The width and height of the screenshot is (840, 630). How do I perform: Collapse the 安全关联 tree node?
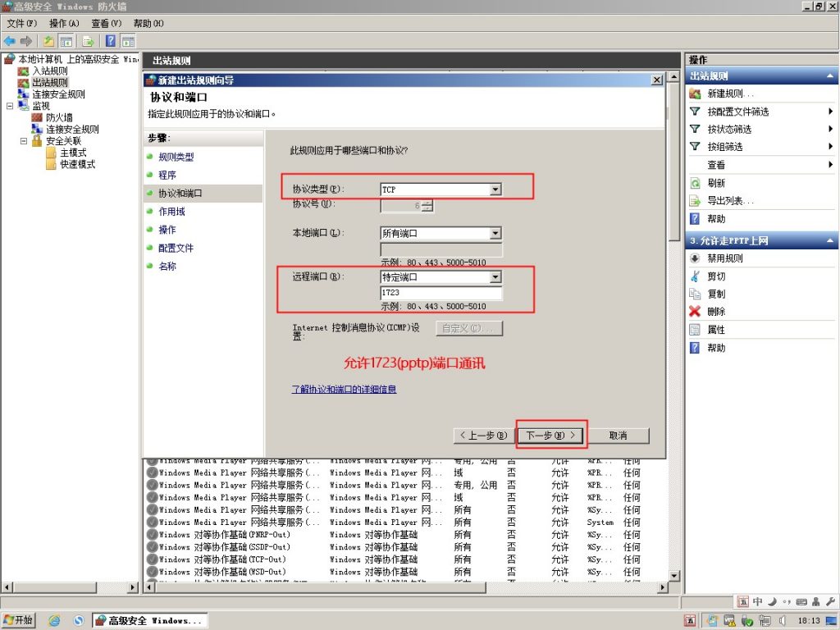[x=24, y=141]
